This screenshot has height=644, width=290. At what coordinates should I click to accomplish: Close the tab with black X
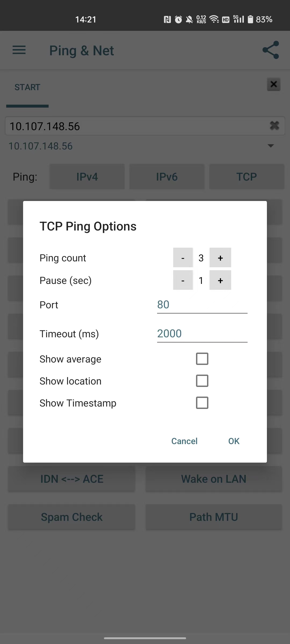274,85
